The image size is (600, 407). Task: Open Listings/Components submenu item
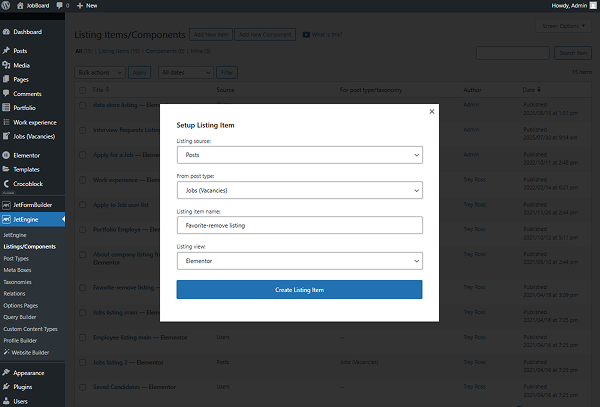[x=29, y=247]
